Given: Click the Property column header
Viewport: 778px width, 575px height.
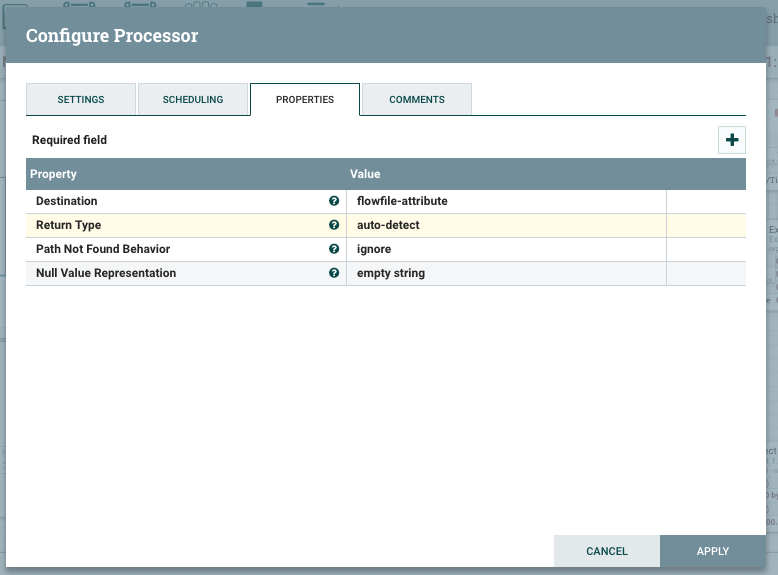Looking at the screenshot, I should click(54, 174).
